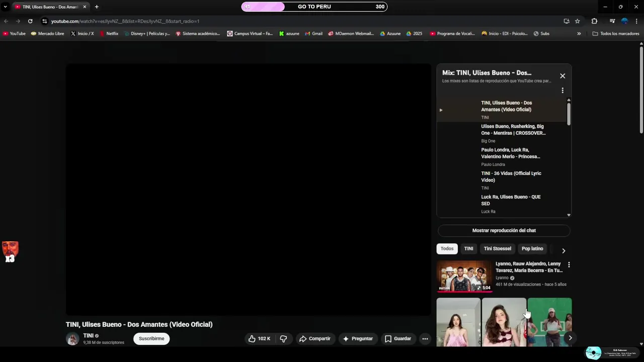Open the Lyanno En Tu Cuerpo video thumbnail
This screenshot has width=644, height=362.
tap(464, 276)
